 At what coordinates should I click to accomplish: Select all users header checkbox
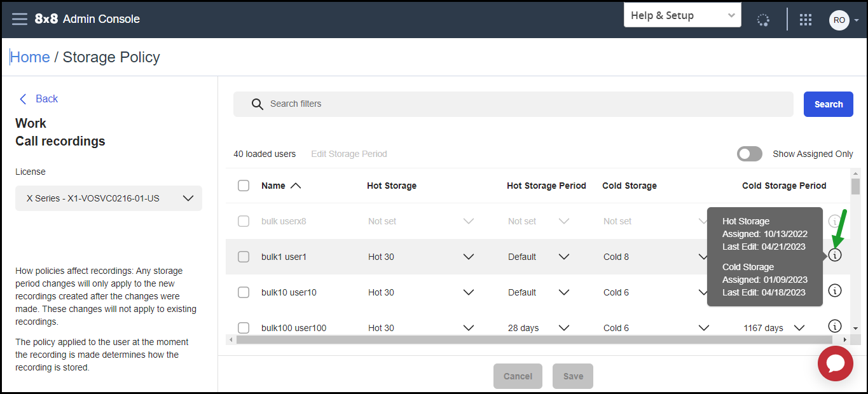pyautogui.click(x=244, y=186)
